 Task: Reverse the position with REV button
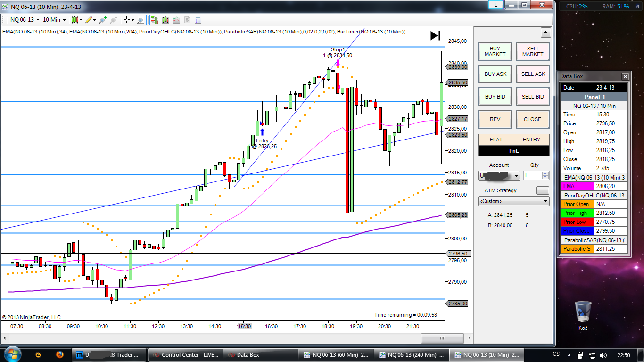(495, 119)
